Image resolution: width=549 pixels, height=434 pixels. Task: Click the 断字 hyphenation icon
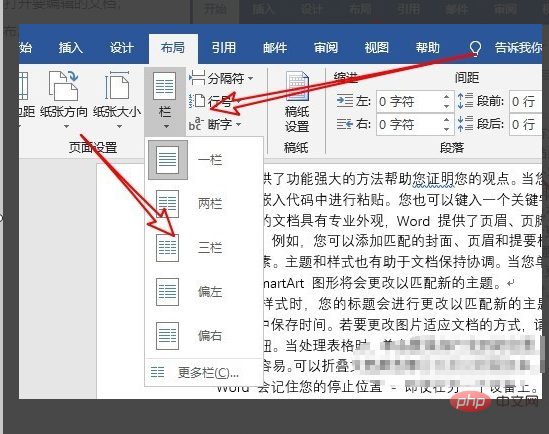(x=196, y=124)
